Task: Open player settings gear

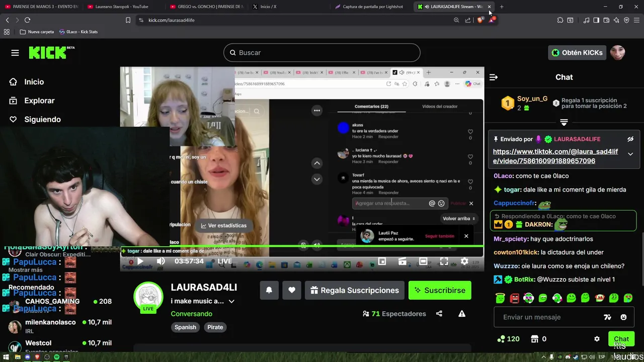Action: click(x=464, y=261)
